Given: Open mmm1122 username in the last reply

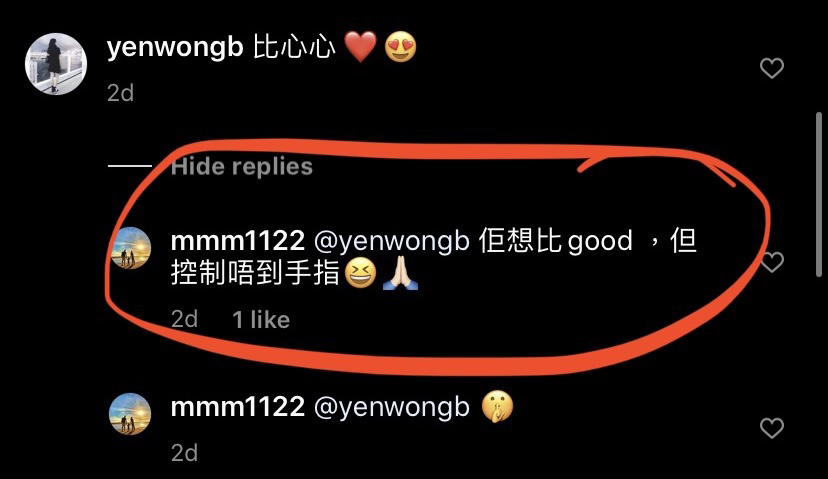Looking at the screenshot, I should 238,407.
